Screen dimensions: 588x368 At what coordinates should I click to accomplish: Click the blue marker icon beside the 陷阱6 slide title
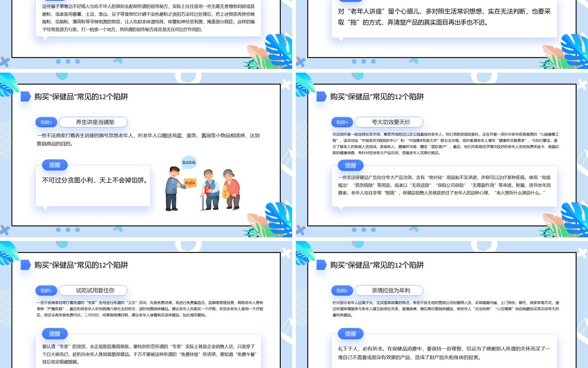(x=322, y=265)
